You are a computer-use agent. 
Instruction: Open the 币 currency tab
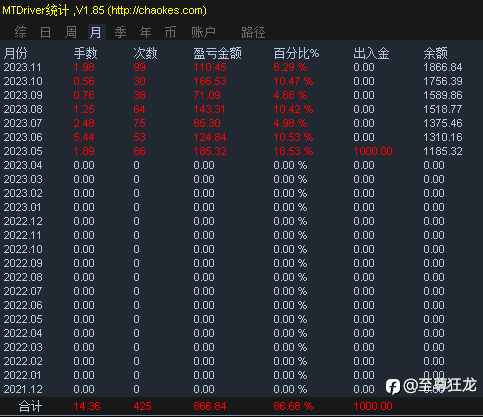click(x=170, y=32)
